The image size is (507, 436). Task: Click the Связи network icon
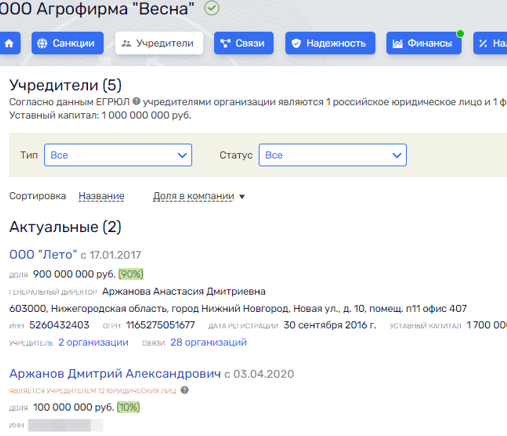[x=225, y=43]
